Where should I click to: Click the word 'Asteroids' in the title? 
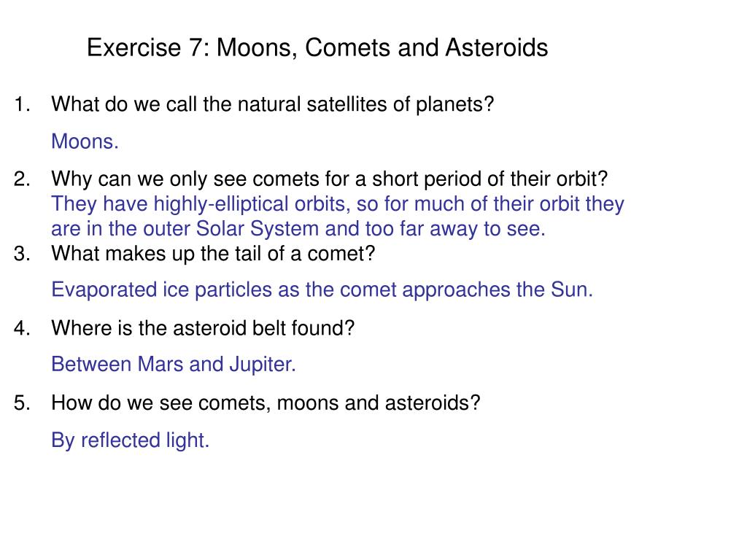pyautogui.click(x=497, y=47)
